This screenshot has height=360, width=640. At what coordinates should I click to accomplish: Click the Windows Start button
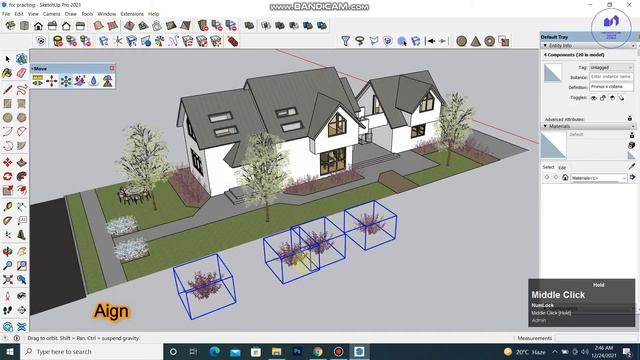point(10,351)
